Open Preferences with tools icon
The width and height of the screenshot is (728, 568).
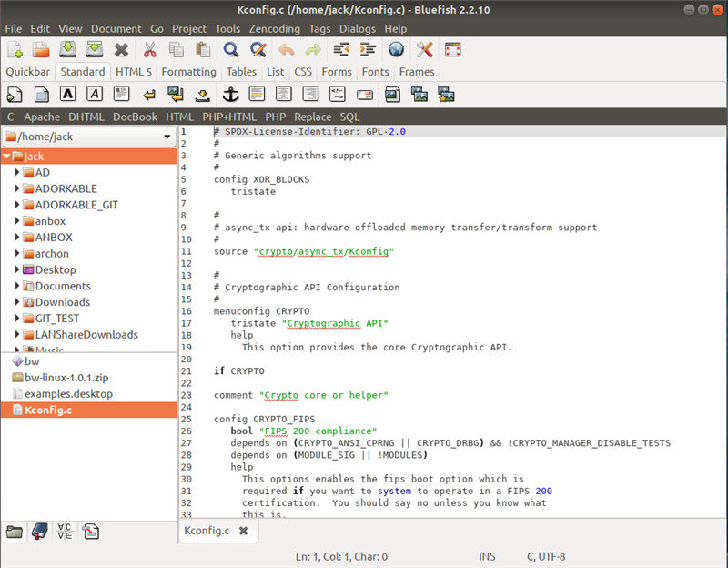[x=424, y=49]
